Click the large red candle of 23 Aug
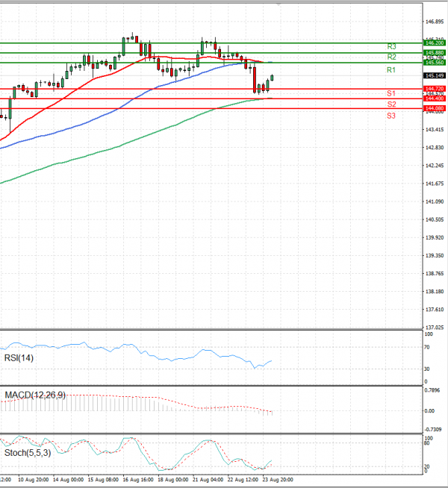Viewport: 448px width, 488px height. (x=255, y=80)
